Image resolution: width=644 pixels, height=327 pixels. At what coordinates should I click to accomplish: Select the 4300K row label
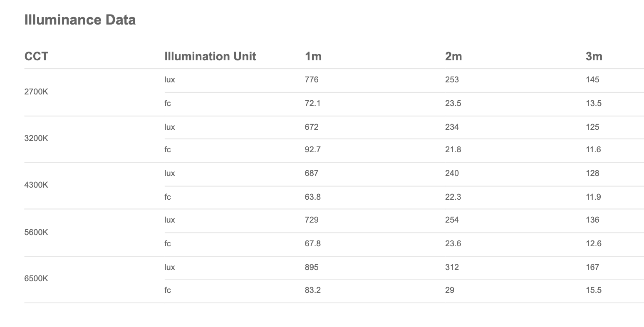click(x=36, y=185)
